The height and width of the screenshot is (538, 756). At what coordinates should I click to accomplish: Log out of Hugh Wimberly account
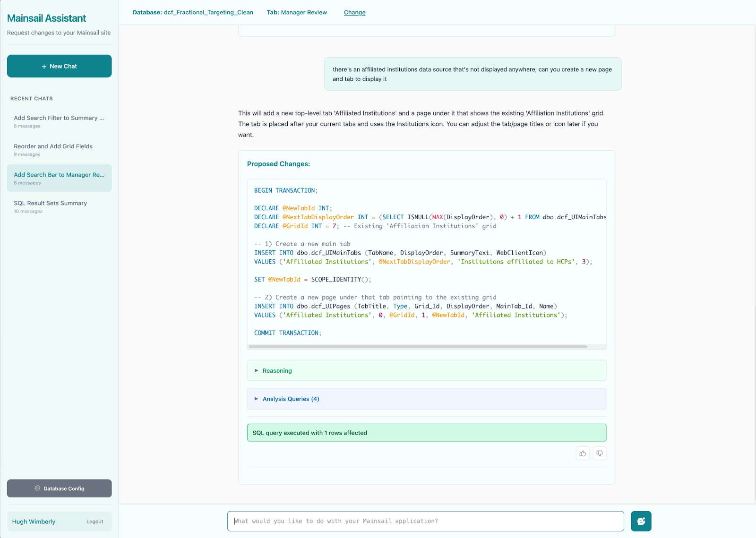[x=94, y=521]
